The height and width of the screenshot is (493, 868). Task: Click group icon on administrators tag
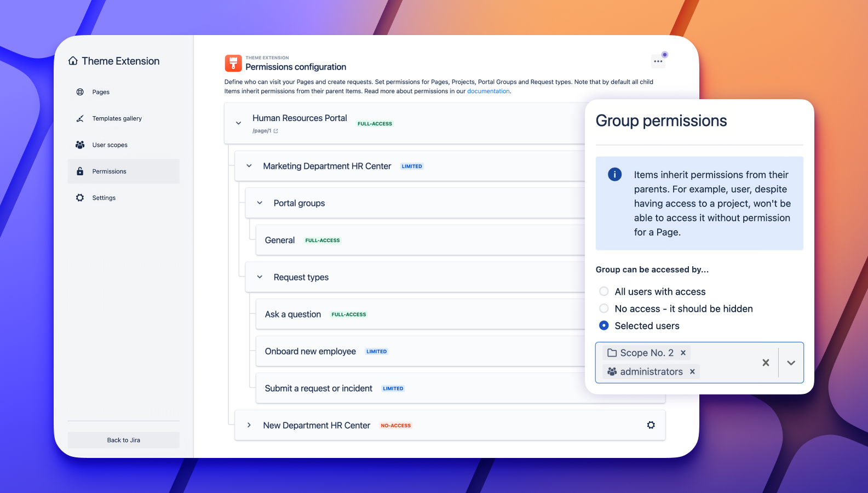pyautogui.click(x=612, y=371)
